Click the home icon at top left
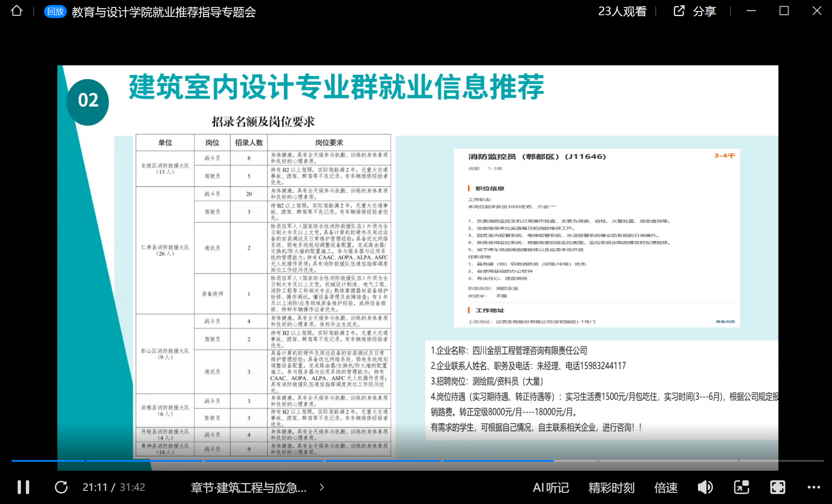 [x=16, y=11]
